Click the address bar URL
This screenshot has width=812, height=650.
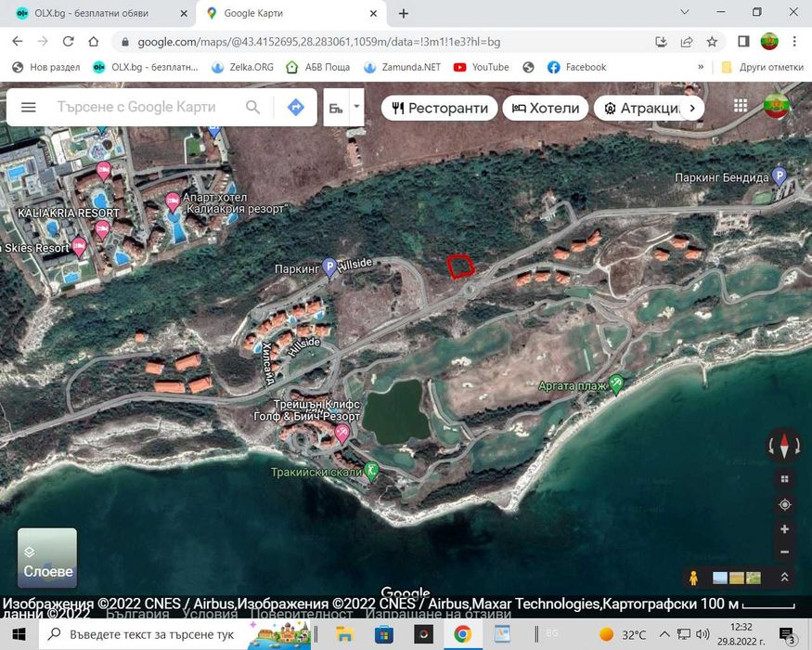point(318,42)
